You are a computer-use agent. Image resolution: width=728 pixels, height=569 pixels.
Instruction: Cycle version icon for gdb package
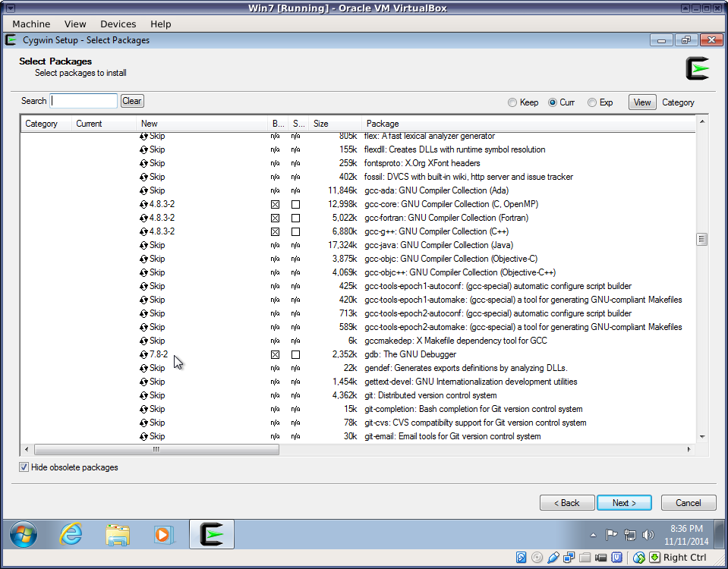[x=144, y=354]
